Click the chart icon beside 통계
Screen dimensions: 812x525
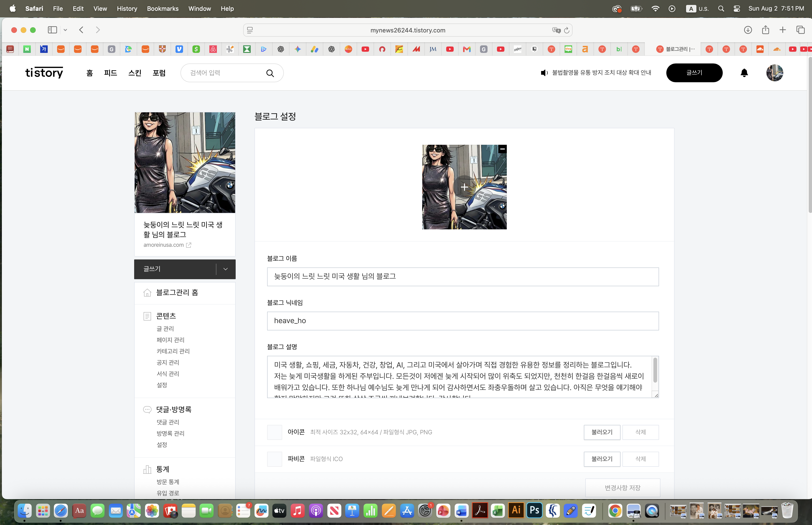coord(147,470)
